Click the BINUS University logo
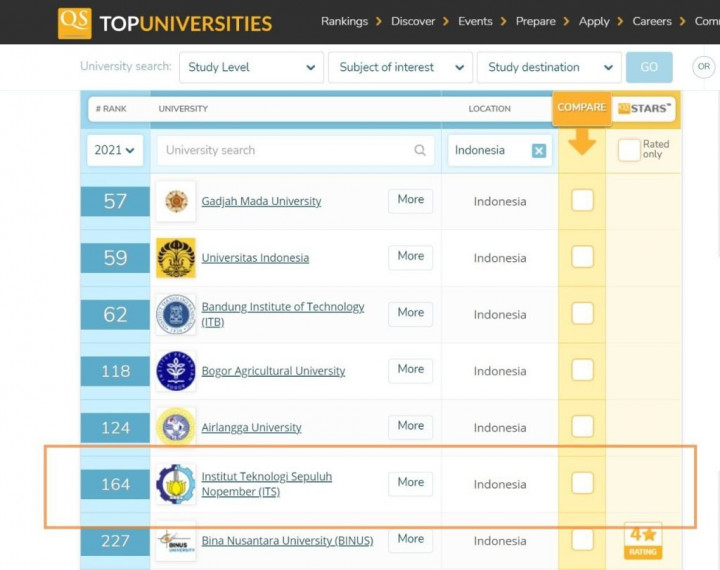Image resolution: width=720 pixels, height=570 pixels. [x=176, y=541]
